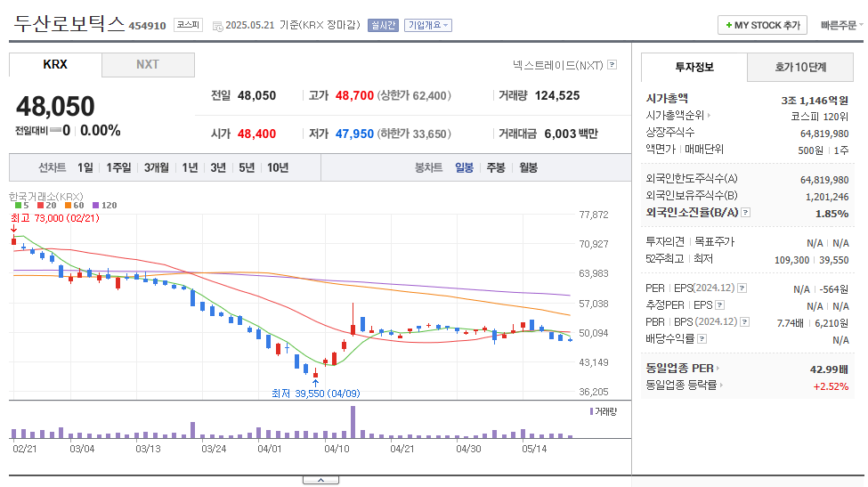Click the current price 48,050
This screenshot has height=487, width=868.
click(55, 106)
